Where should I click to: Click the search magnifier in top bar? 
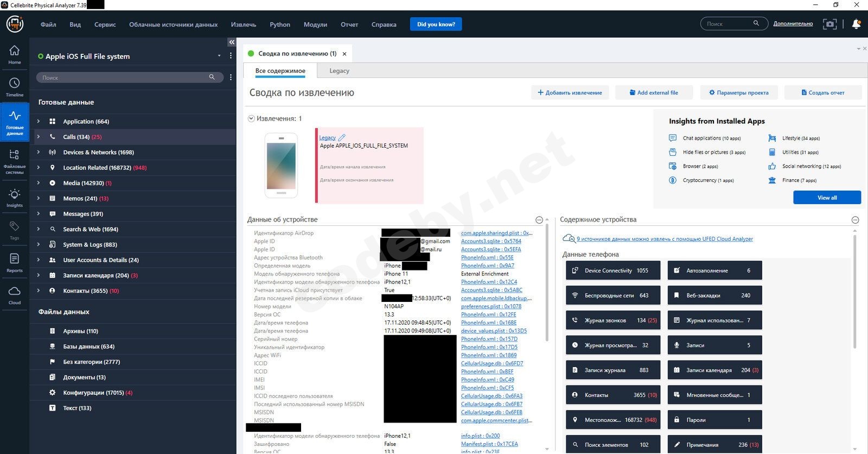tap(756, 23)
